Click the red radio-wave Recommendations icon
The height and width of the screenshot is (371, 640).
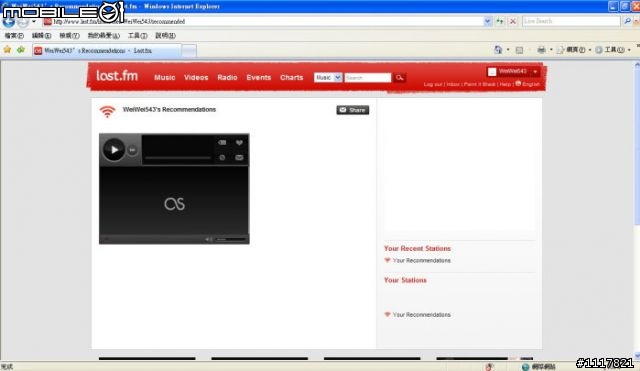coord(107,111)
